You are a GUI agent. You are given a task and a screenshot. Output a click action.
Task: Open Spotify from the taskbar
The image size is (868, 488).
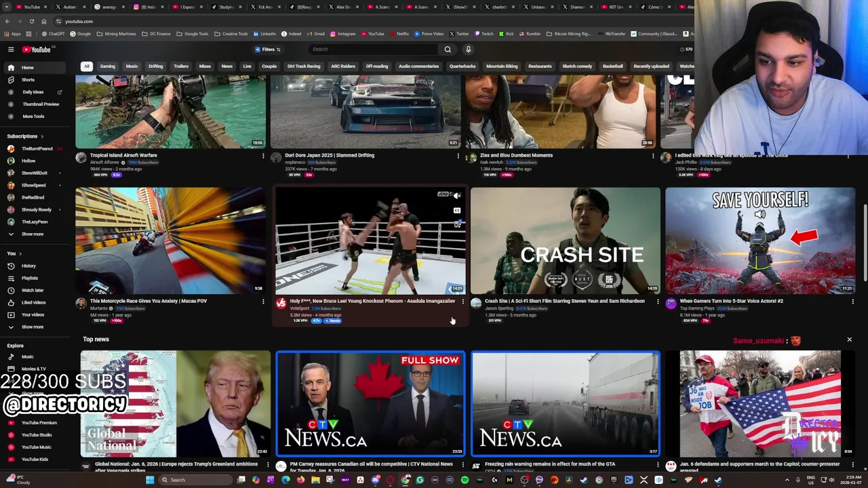[x=465, y=480]
